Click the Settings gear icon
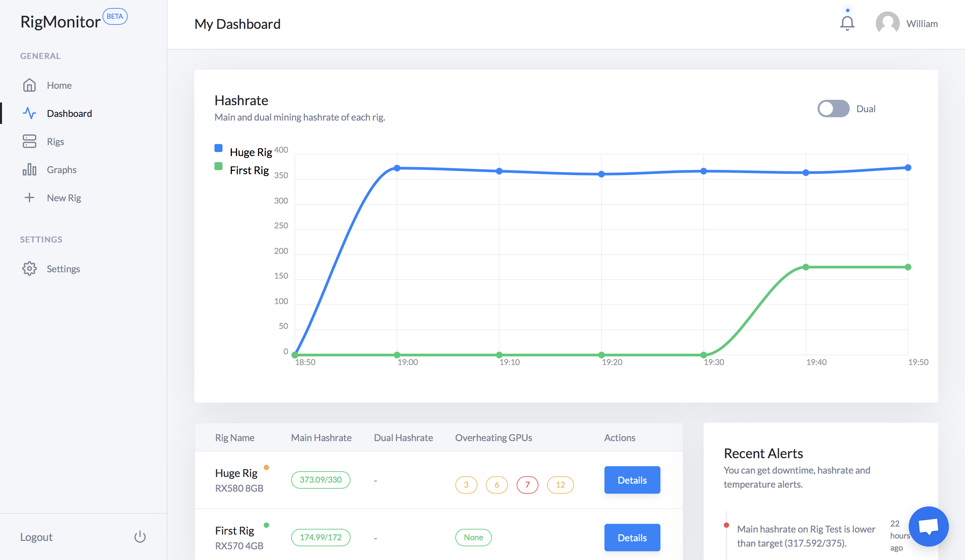This screenshot has height=560, width=965. pyautogui.click(x=29, y=268)
